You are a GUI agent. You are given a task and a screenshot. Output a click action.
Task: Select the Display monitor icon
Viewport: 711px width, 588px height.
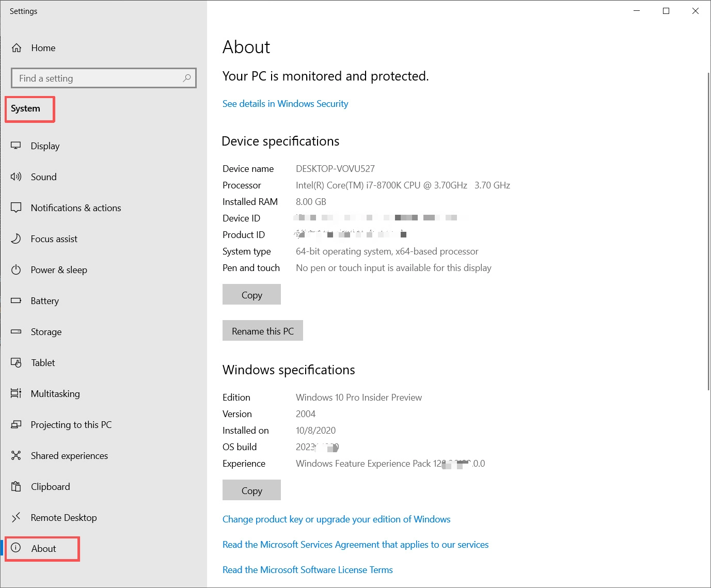point(16,146)
